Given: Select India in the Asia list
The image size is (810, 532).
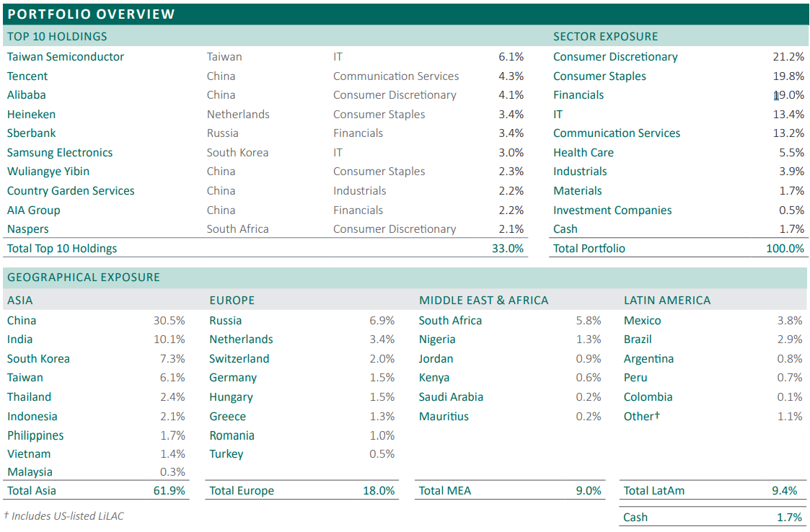Looking at the screenshot, I should tap(19, 340).
